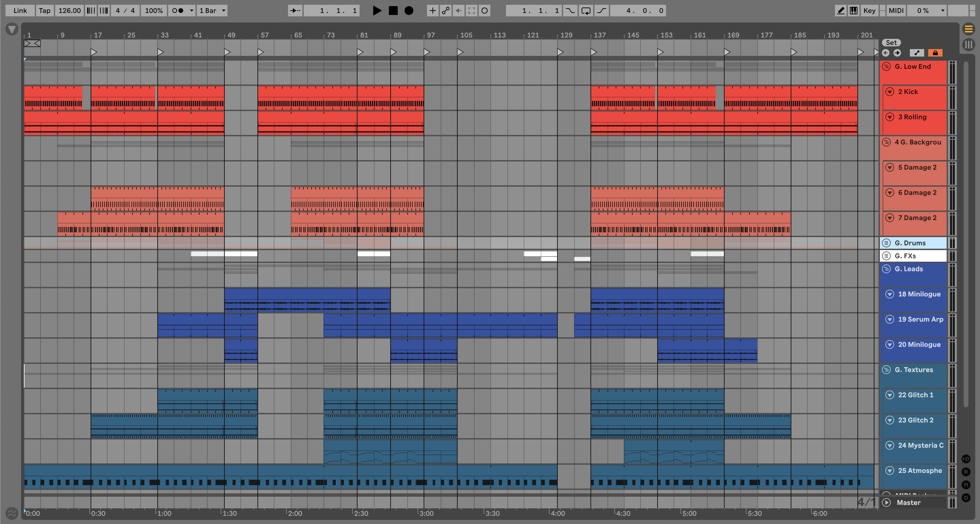Click the Set locator button

891,43
